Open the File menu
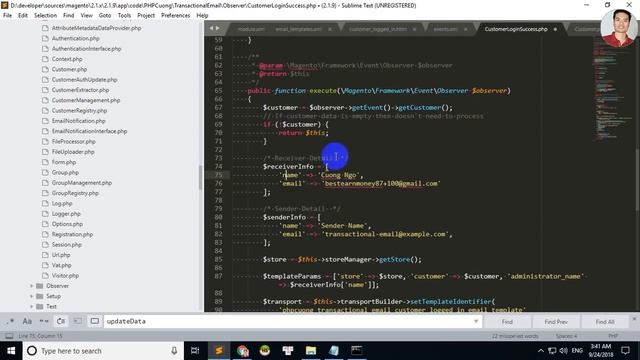 (7, 15)
